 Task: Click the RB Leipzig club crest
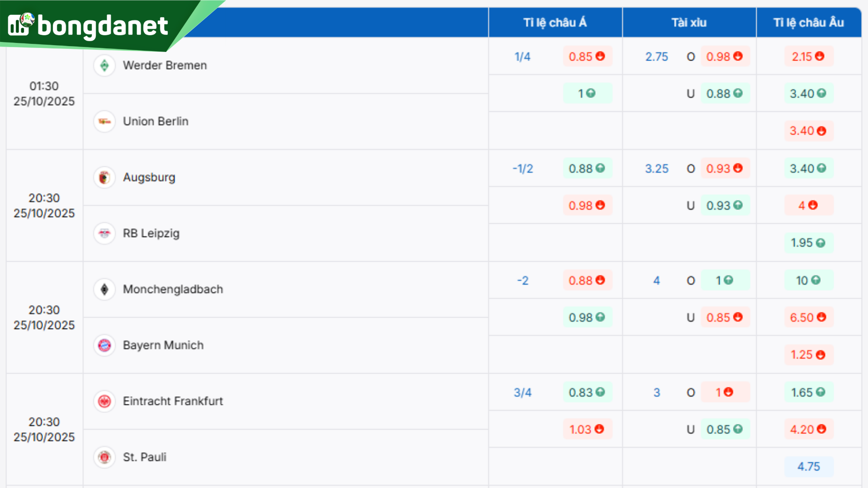(x=104, y=234)
